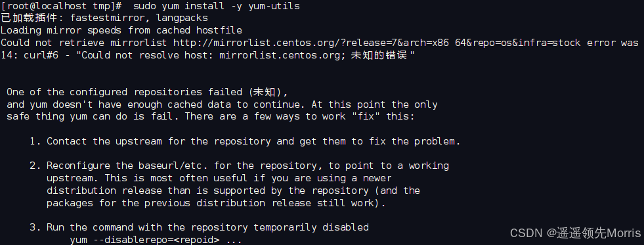Click 'distribution release than is supported' line
644x245 pixels.
click(x=233, y=190)
